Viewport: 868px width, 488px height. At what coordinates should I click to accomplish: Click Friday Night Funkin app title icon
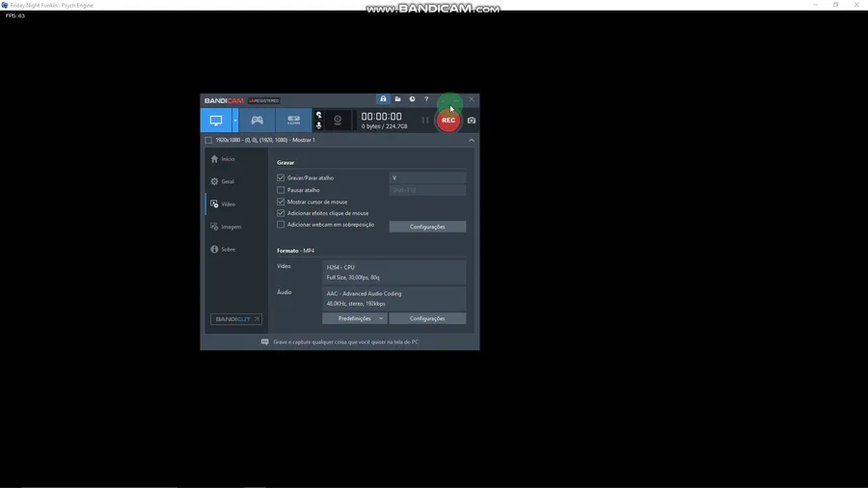(x=5, y=5)
